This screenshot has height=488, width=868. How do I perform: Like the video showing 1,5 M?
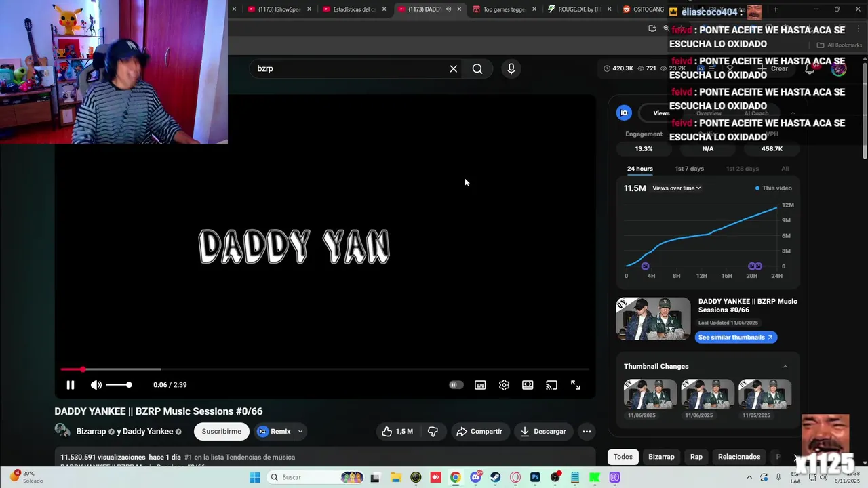397,432
